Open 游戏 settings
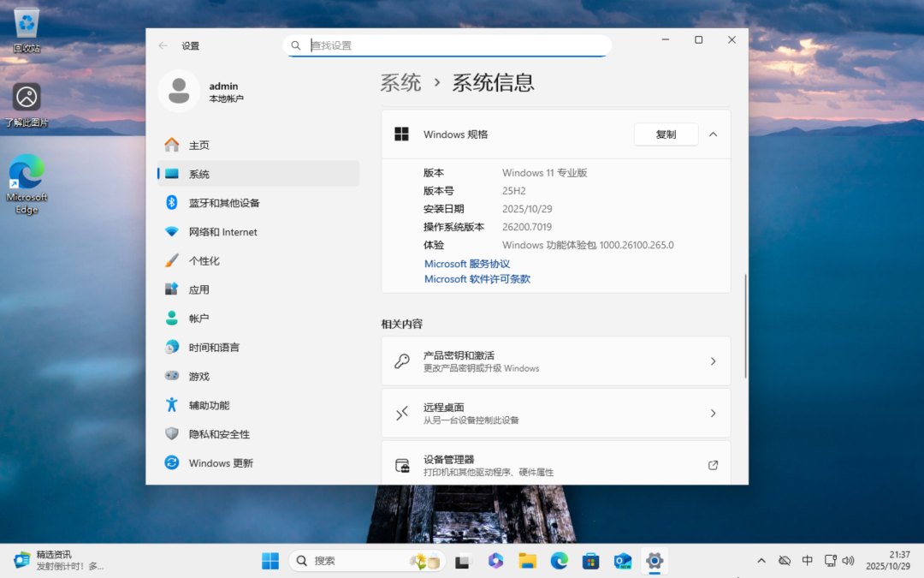Image resolution: width=924 pixels, height=578 pixels. pos(258,376)
